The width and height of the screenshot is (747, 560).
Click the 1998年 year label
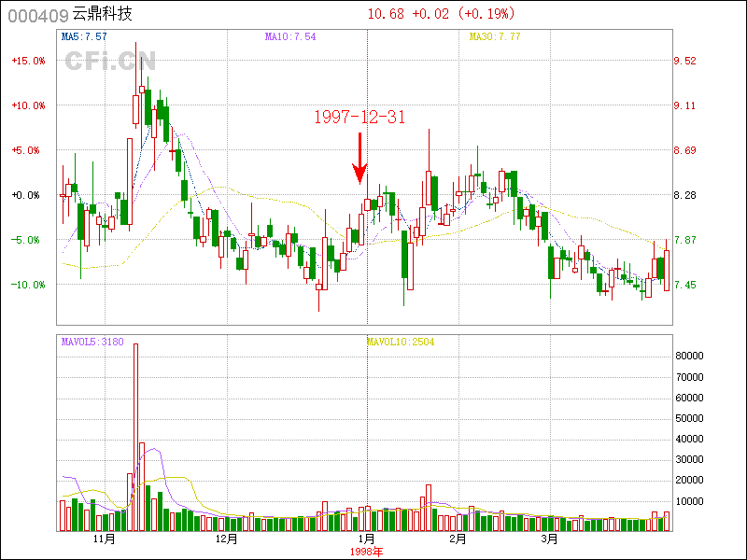tap(367, 552)
